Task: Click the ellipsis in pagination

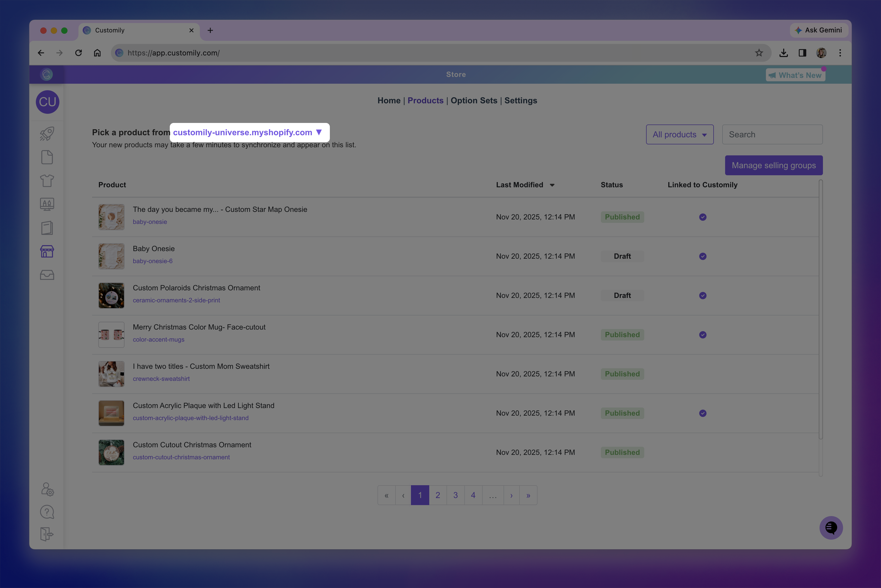Action: pyautogui.click(x=493, y=495)
